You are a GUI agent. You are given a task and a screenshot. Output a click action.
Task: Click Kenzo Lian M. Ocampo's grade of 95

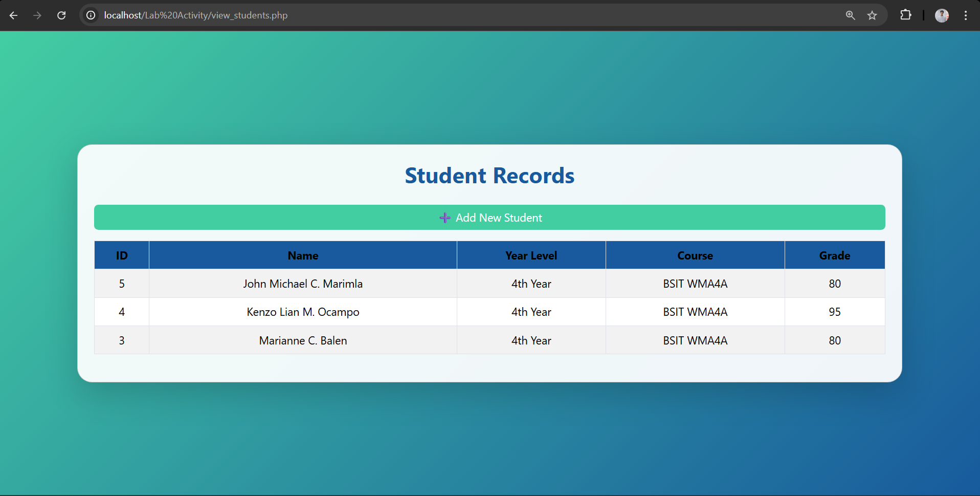point(834,312)
